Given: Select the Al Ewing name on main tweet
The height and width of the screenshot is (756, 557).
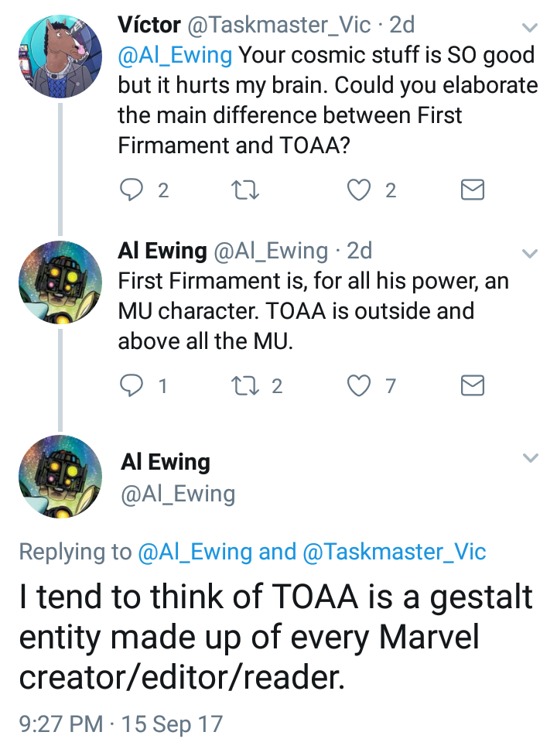Looking at the screenshot, I should (166, 463).
